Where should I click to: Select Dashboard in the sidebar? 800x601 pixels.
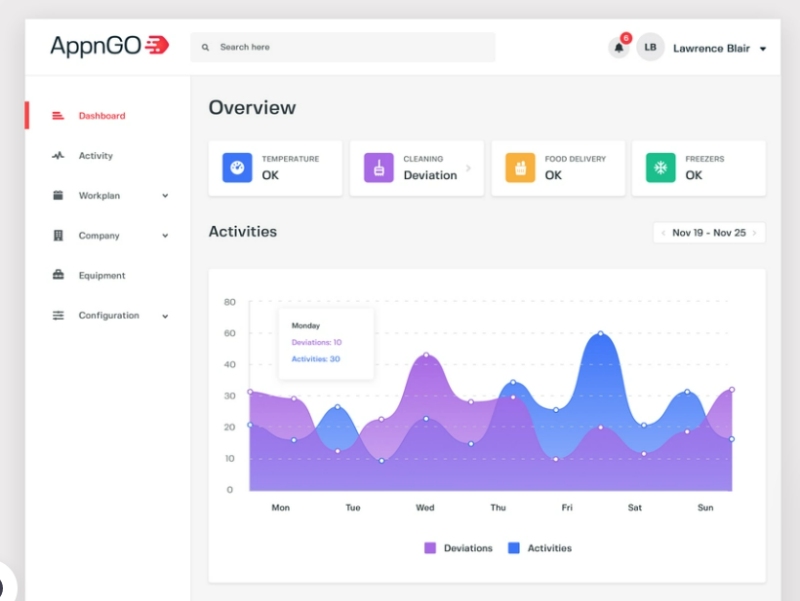click(x=101, y=116)
